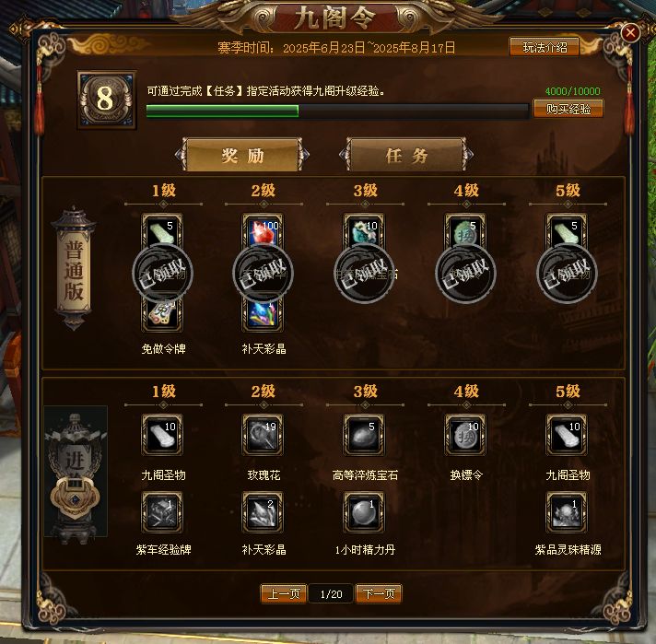Viewport: 656px width, 644px height.
Task: Click the 高等淬炼宝石 reward icon
Action: coord(364,435)
